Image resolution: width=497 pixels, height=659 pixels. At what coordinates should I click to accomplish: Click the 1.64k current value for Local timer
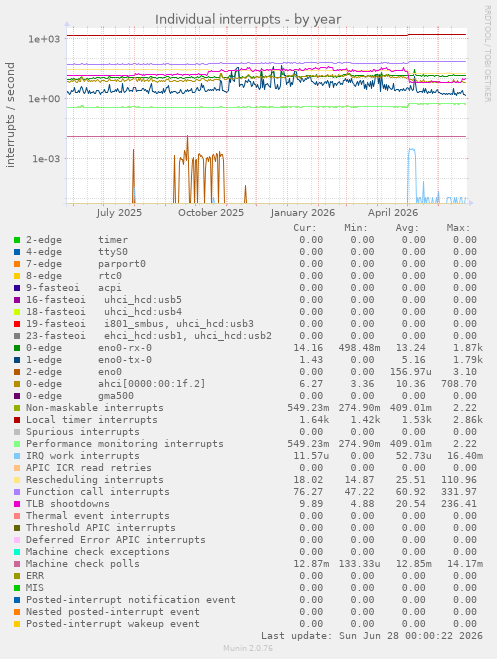point(314,420)
